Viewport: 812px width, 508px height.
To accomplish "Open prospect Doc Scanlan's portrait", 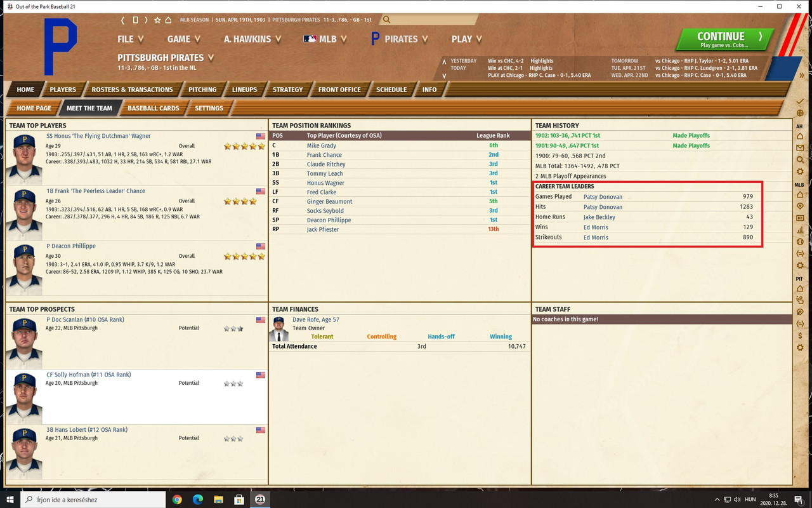I will 24,342.
